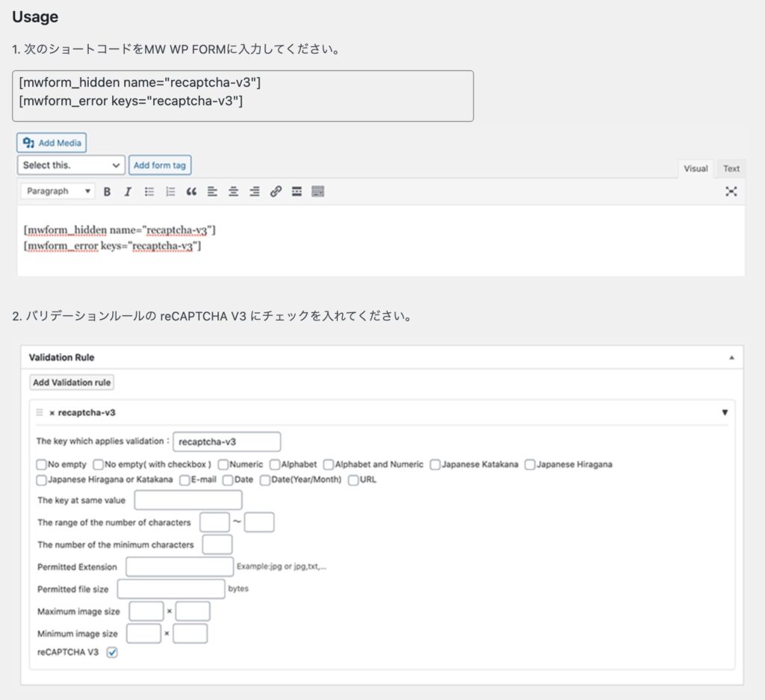Toggle bold formatting in the editor toolbar
Image resolution: width=765 pixels, height=700 pixels.
pos(107,192)
